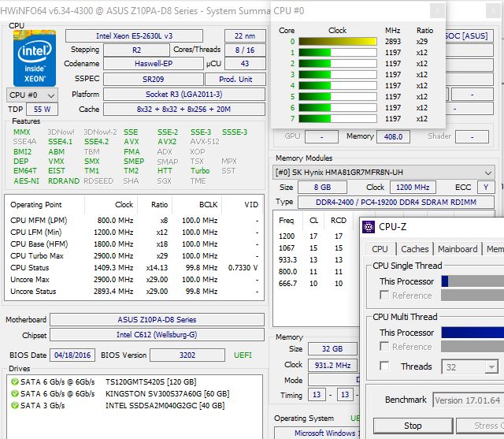Click the Uncore Status row
This screenshot has height=439, width=504.
point(135,292)
